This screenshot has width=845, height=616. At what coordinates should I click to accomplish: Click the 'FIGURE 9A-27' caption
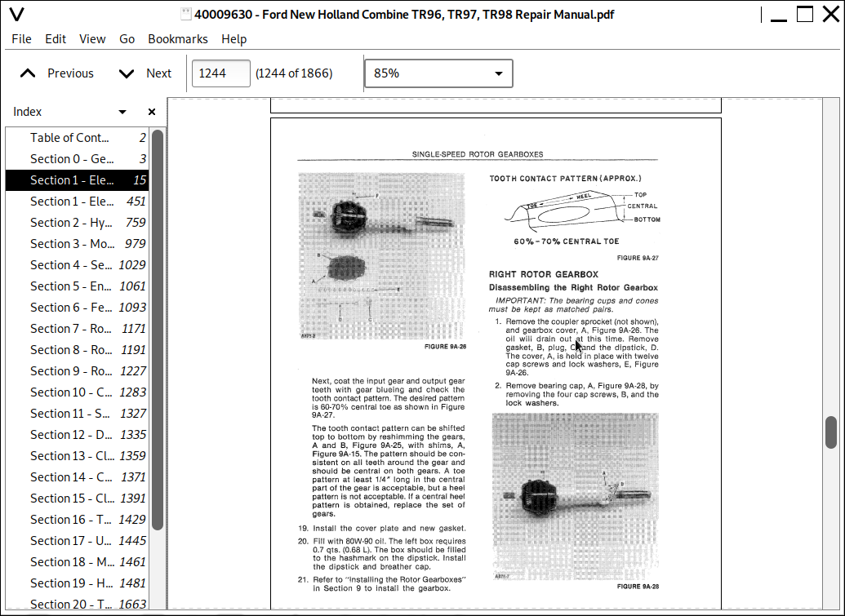[x=638, y=258]
